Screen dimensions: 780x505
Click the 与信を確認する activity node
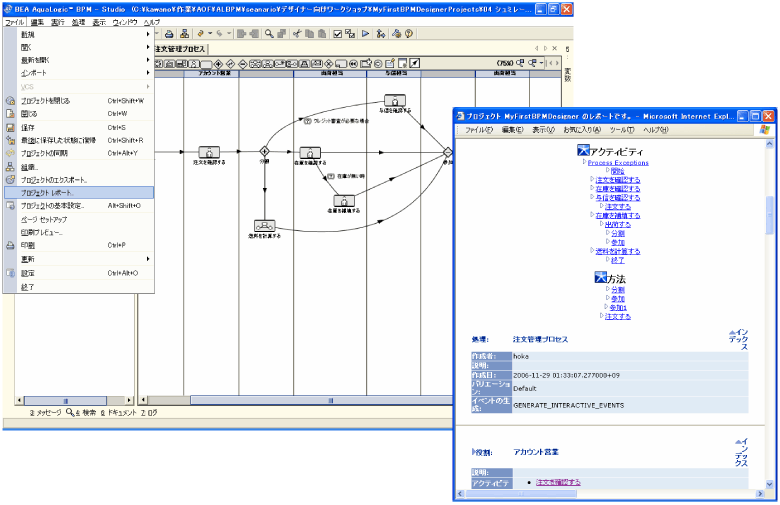pyautogui.click(x=395, y=100)
